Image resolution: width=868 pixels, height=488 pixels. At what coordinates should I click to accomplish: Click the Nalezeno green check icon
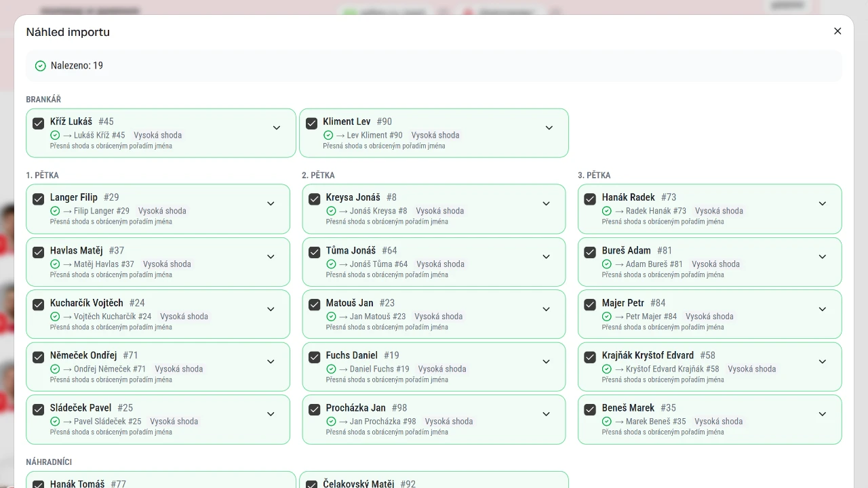40,66
